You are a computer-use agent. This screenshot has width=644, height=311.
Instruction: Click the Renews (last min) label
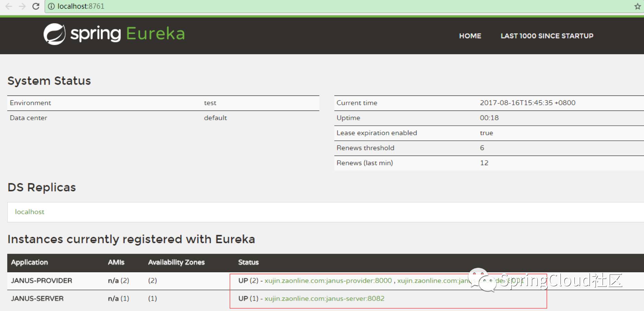tap(365, 163)
